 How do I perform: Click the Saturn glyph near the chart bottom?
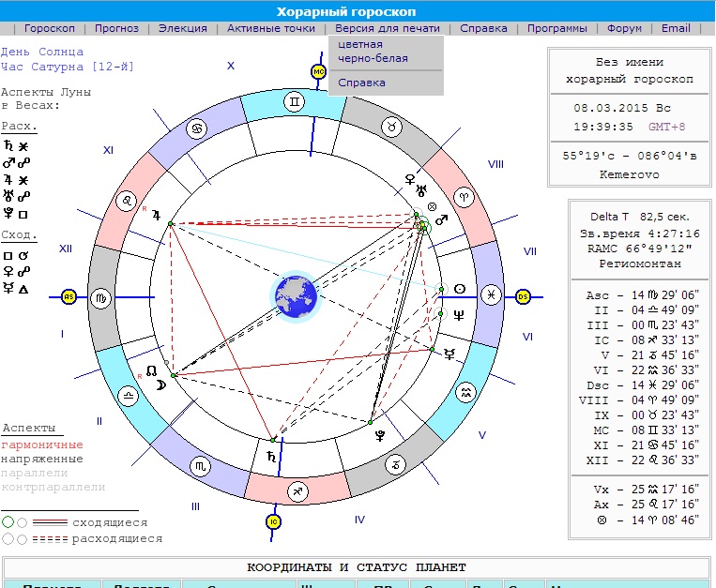[272, 457]
